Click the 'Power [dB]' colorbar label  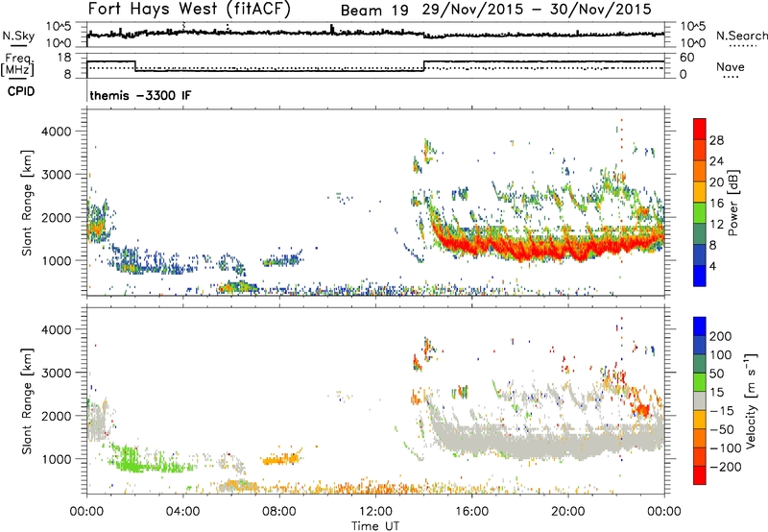732,203
